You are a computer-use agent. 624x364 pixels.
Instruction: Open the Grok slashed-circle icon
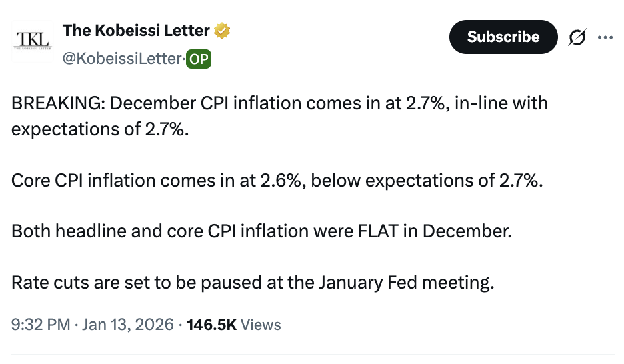tap(577, 38)
